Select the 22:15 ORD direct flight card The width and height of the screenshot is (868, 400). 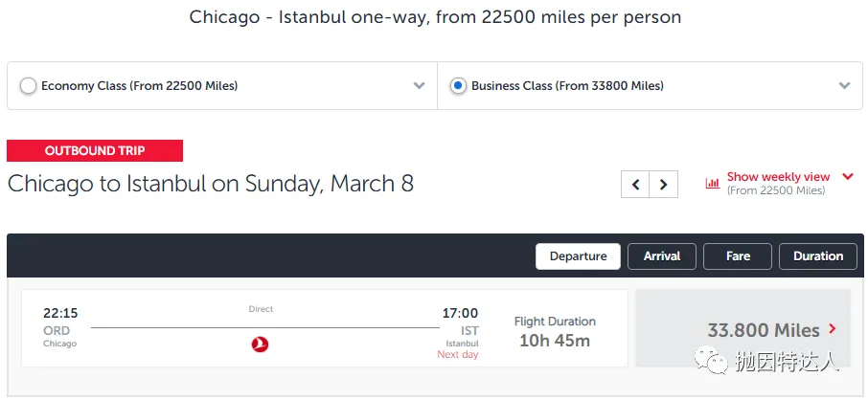[x=325, y=328]
